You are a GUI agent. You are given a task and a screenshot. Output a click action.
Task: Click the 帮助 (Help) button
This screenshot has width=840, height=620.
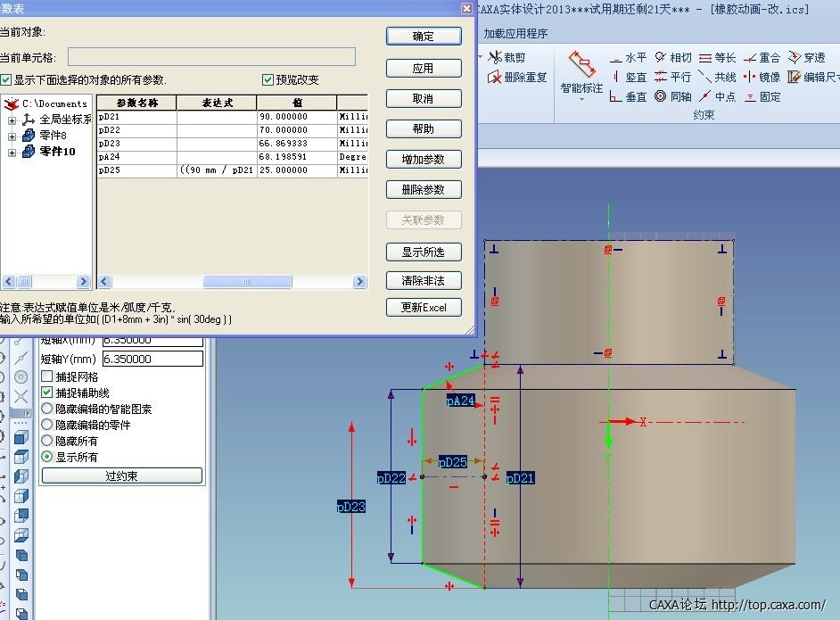pos(424,128)
